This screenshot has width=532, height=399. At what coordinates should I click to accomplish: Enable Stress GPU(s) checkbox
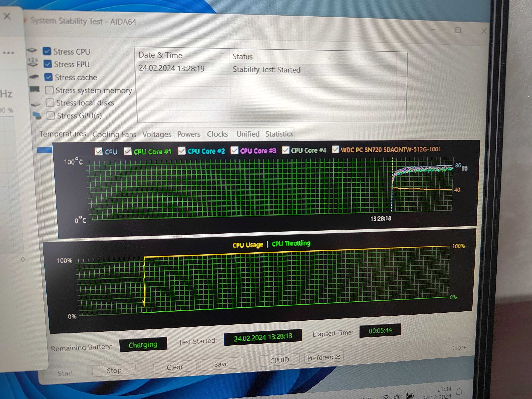(x=51, y=115)
